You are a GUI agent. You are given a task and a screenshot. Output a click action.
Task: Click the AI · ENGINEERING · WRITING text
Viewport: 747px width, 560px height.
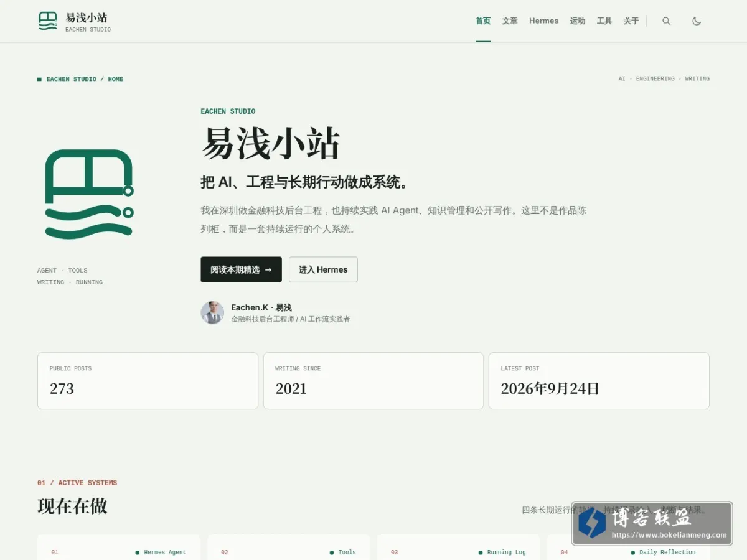(x=664, y=79)
